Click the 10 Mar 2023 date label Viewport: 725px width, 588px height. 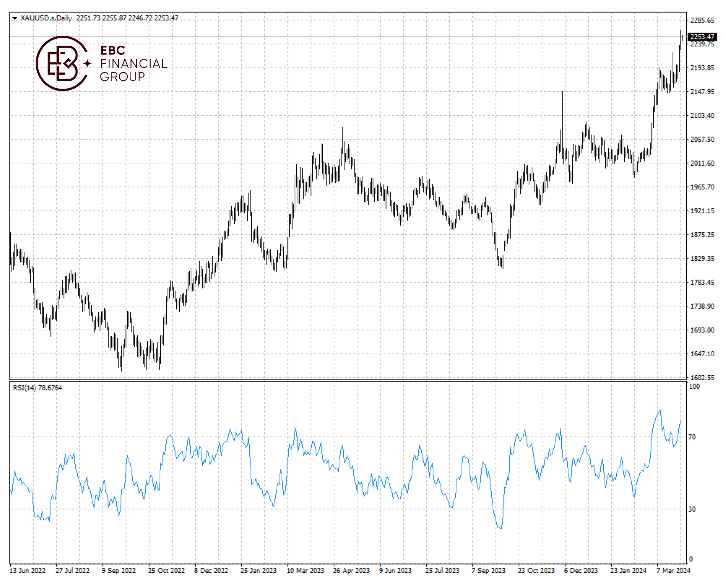[x=305, y=571]
